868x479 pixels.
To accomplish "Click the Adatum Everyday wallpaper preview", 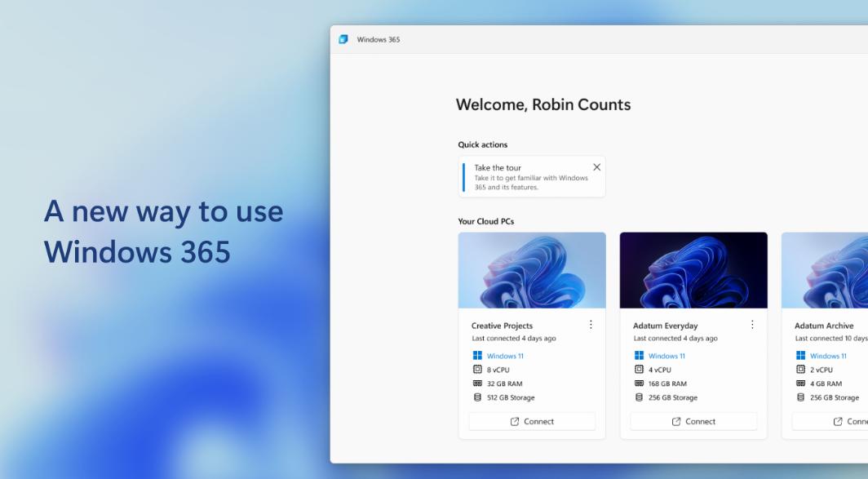I will click(x=693, y=270).
